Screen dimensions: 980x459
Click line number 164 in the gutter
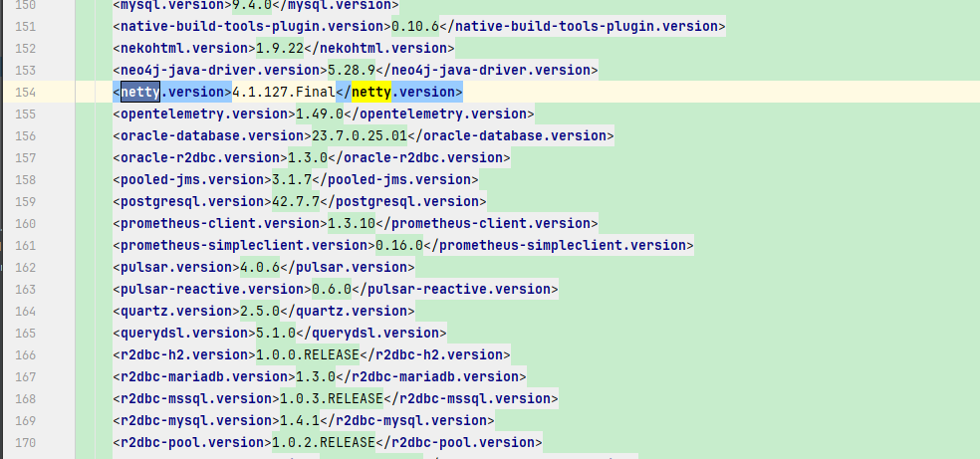[25, 311]
